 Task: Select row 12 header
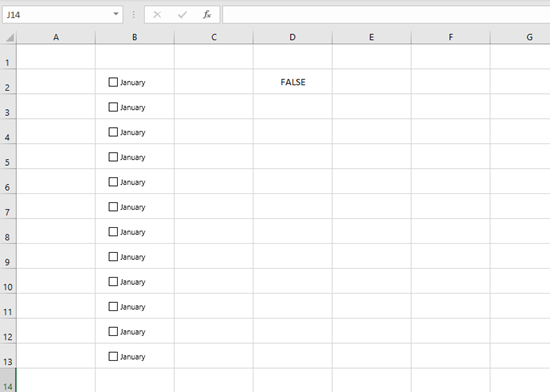click(8, 331)
